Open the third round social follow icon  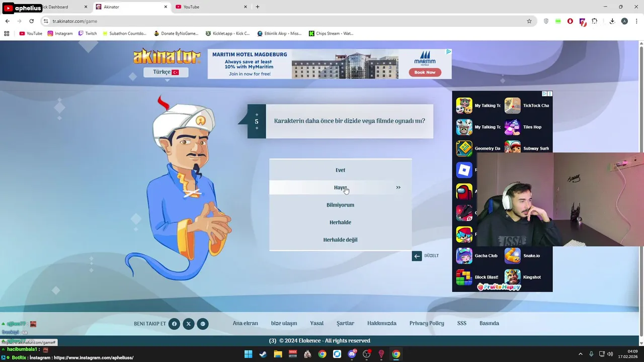point(203,324)
